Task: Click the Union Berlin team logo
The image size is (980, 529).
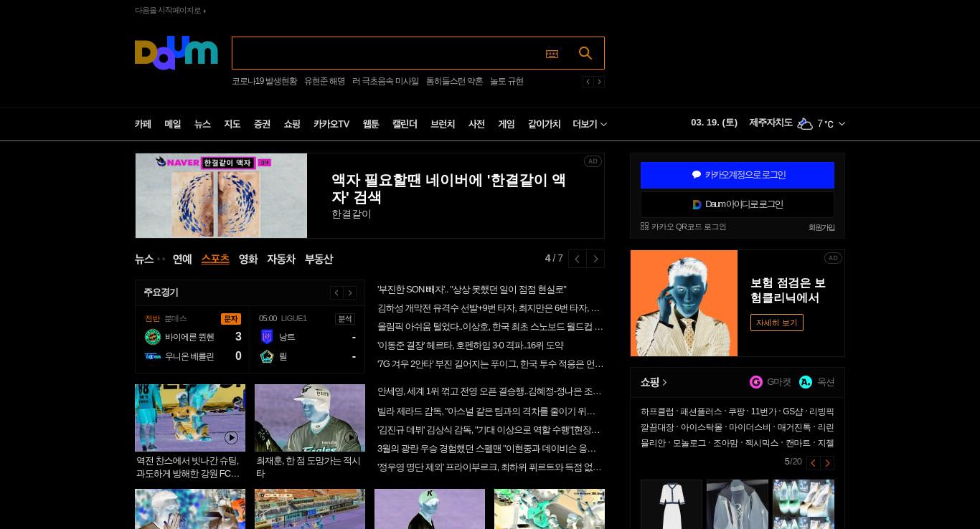Action: pyautogui.click(x=153, y=356)
